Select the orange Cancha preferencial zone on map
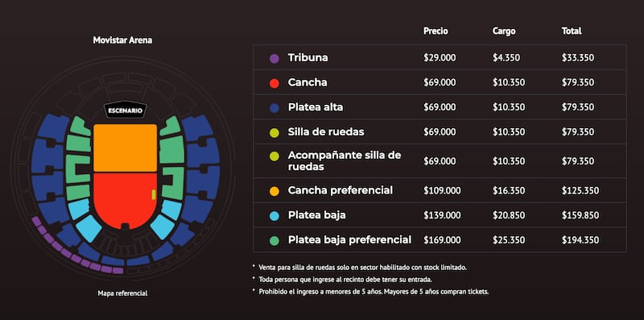Screen dimensions: 644x320 click(126, 148)
